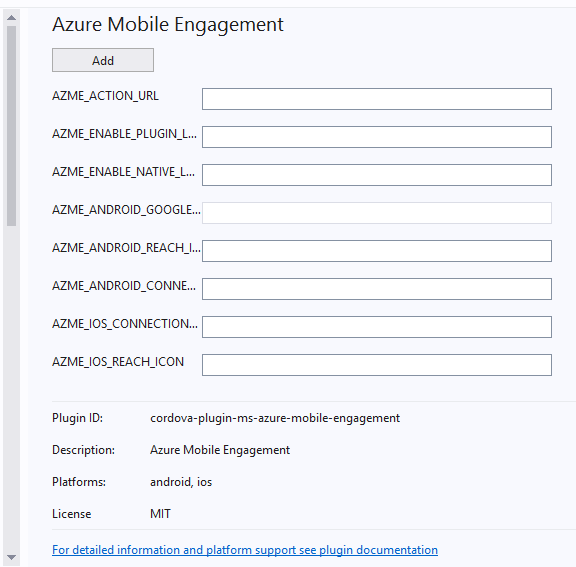Click the MIT license value
The width and height of the screenshot is (576, 567).
coord(160,513)
